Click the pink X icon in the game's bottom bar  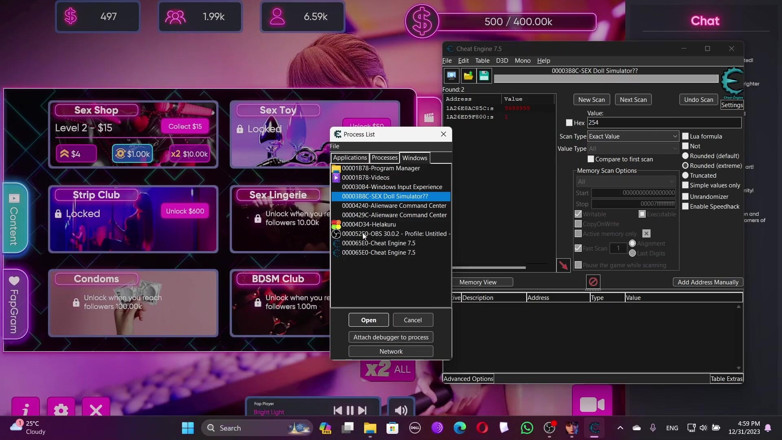click(96, 410)
